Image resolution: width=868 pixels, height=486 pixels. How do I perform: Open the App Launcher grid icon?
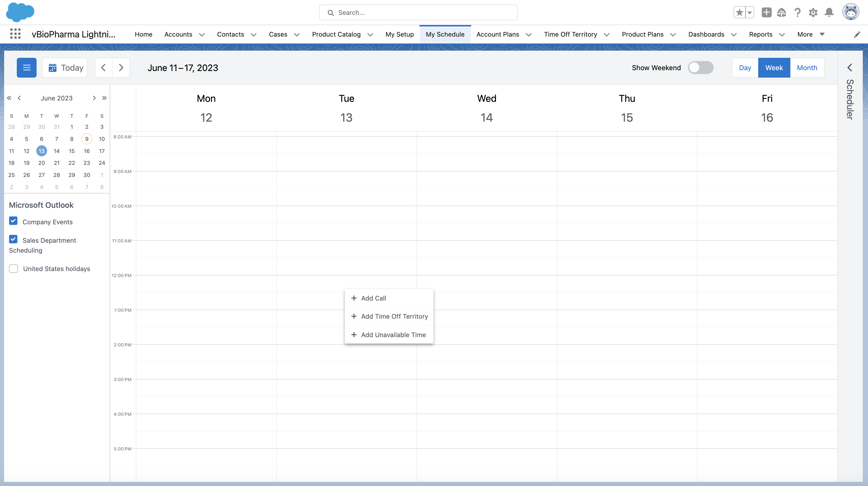(x=15, y=34)
